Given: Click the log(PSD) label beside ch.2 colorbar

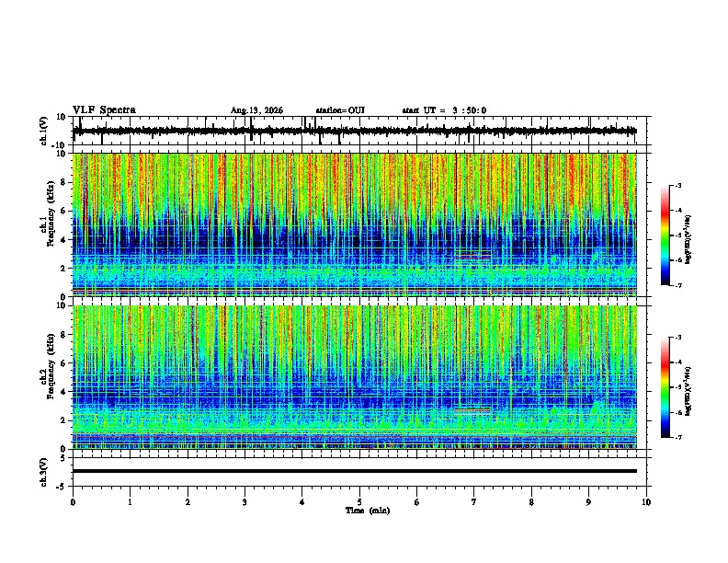Looking at the screenshot, I should 688,392.
